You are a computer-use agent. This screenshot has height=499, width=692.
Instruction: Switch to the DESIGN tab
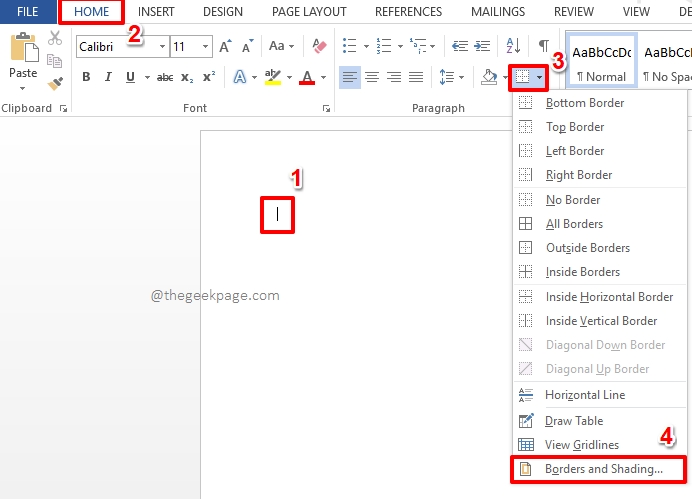223,12
